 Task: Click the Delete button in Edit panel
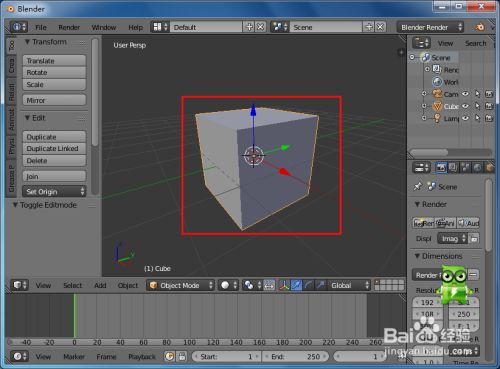click(54, 160)
